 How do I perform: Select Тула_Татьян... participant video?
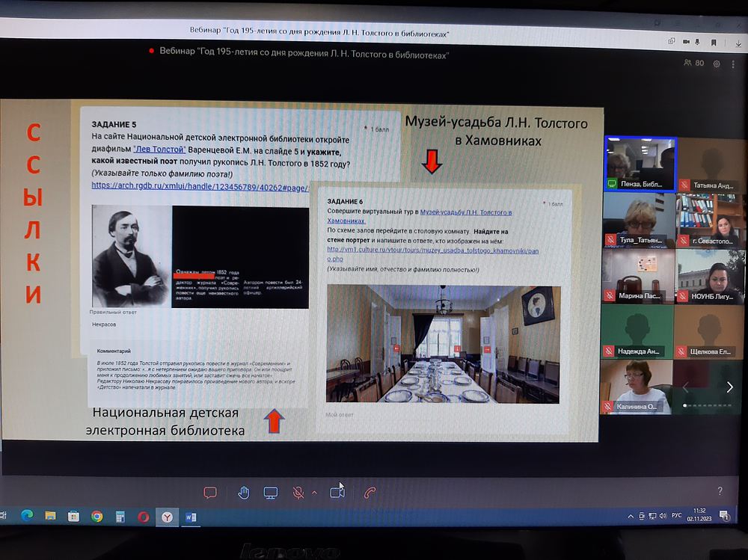640,220
